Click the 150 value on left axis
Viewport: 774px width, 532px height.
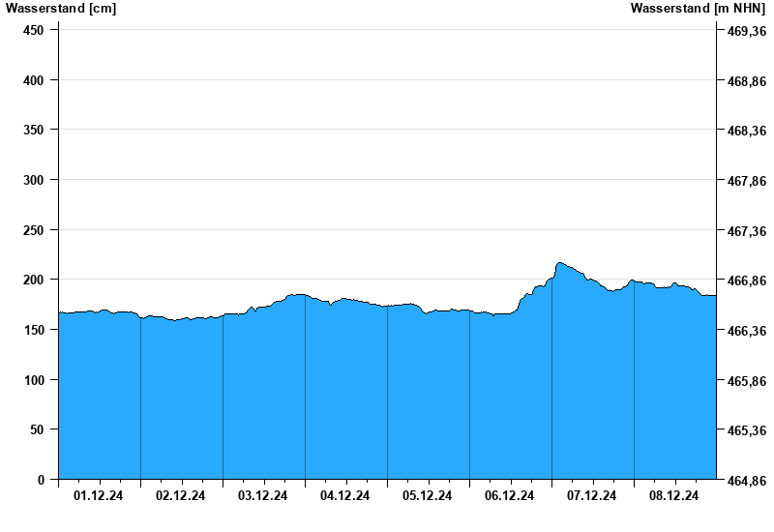pos(34,330)
